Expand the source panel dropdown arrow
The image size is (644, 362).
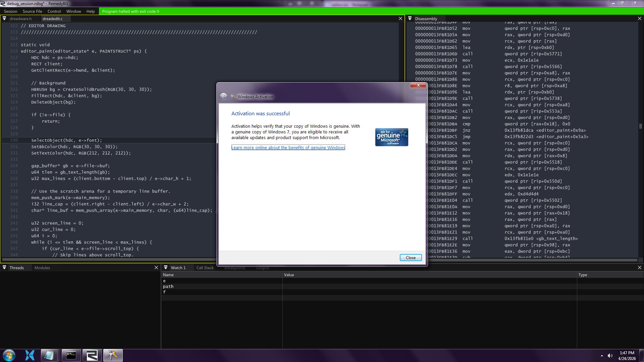click(x=4, y=19)
